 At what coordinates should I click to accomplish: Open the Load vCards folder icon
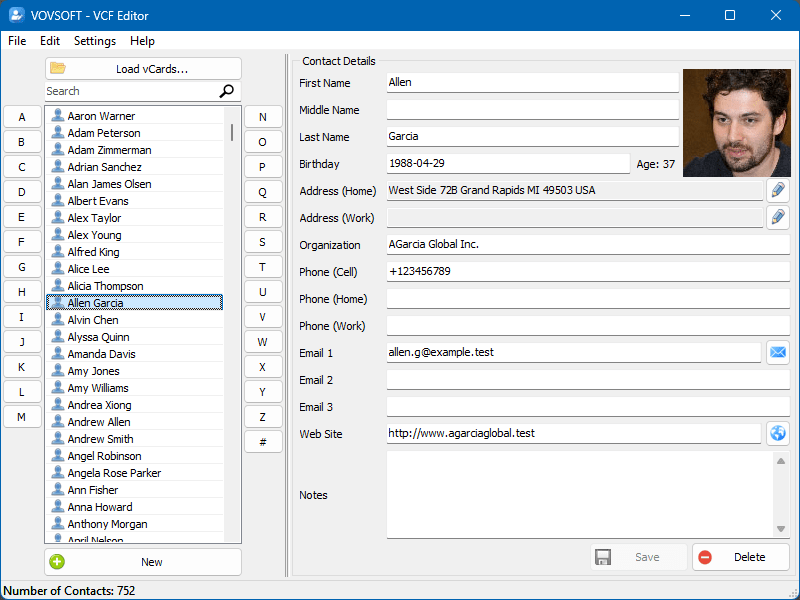[58, 68]
